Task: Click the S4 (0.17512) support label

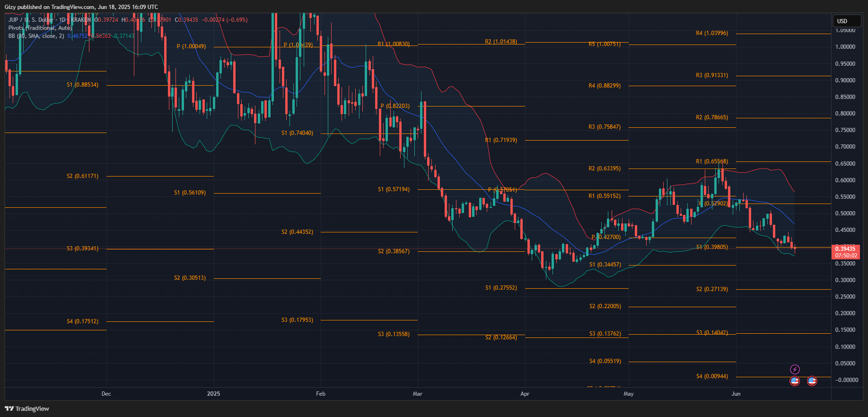Action: pos(82,321)
